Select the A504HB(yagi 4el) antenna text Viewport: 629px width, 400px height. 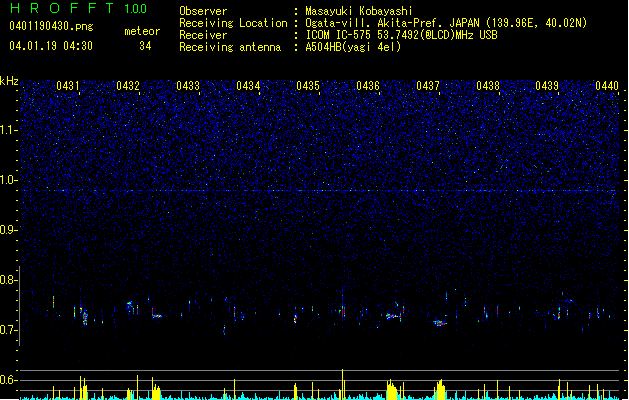pos(353,47)
